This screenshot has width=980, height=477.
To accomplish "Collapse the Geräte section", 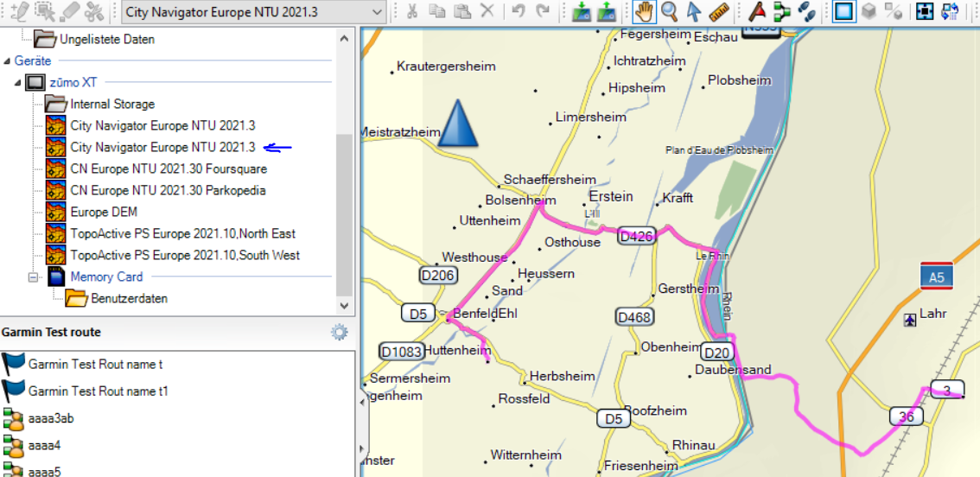I will pyautogui.click(x=7, y=61).
